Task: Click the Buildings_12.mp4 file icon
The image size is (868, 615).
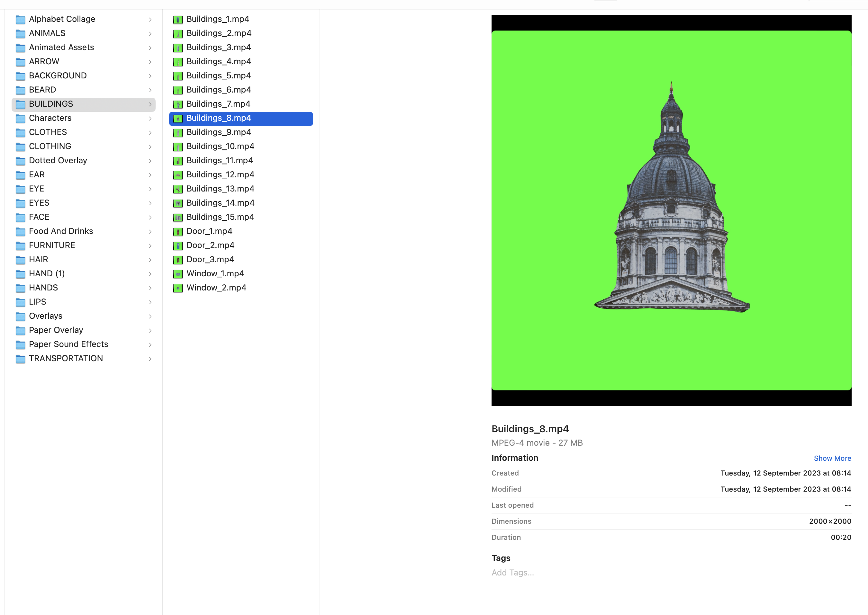Action: (x=178, y=175)
